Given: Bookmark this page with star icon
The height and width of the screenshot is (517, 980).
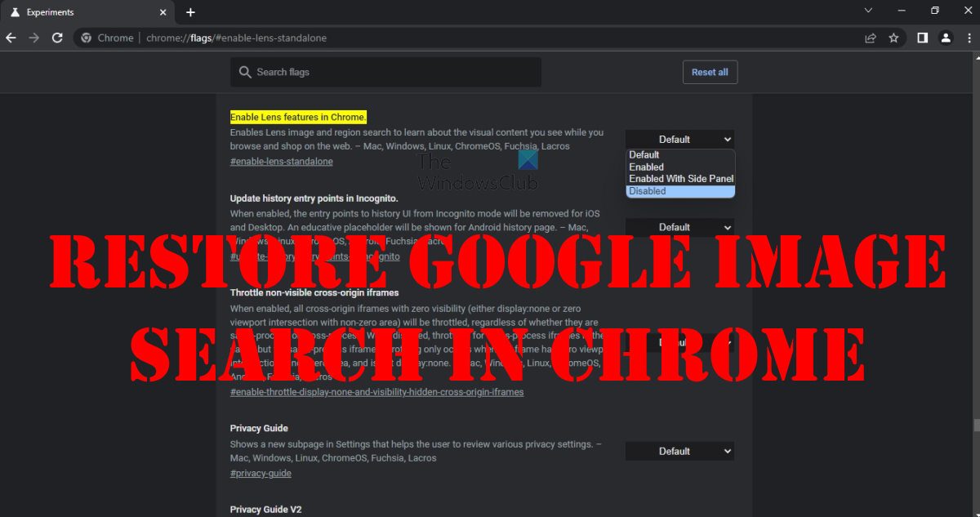Looking at the screenshot, I should (893, 38).
